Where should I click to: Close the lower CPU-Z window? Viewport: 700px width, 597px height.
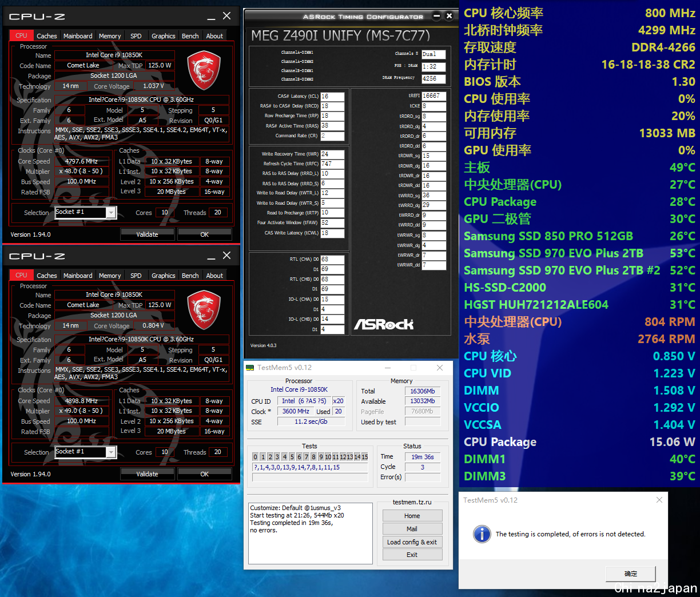227,256
